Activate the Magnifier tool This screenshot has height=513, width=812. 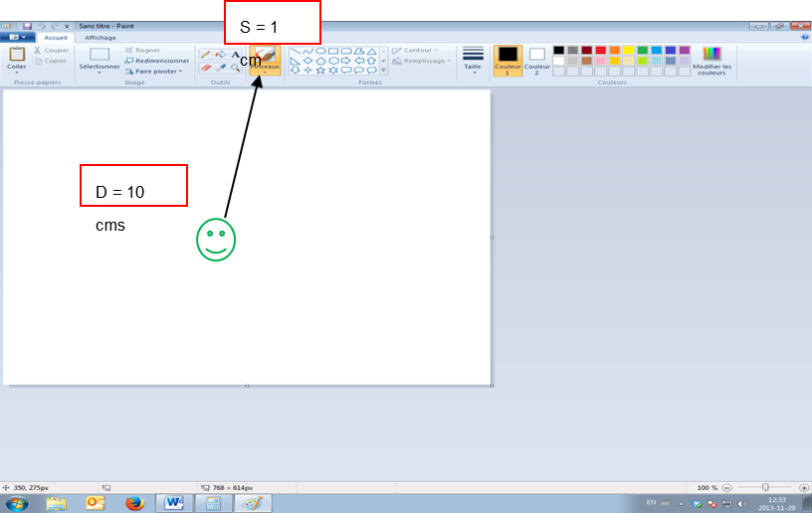[x=235, y=68]
